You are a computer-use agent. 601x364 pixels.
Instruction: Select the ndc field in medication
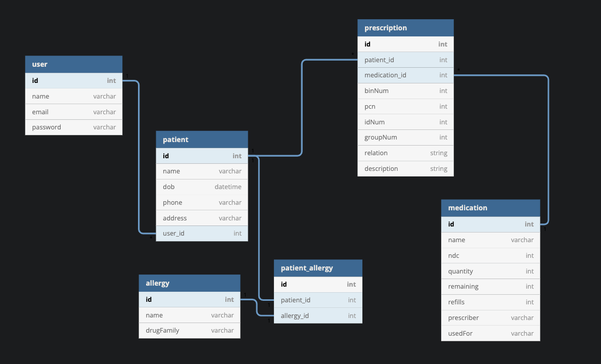(x=490, y=256)
